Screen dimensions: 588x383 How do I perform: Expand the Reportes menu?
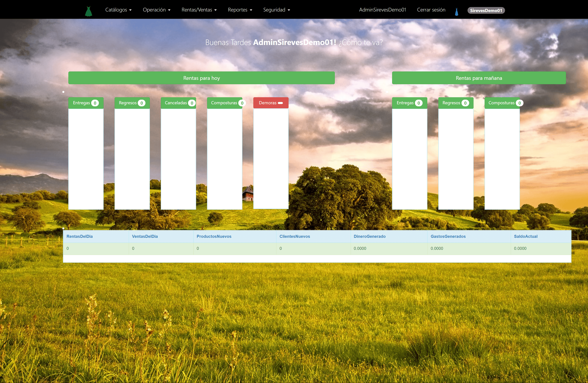pos(240,10)
